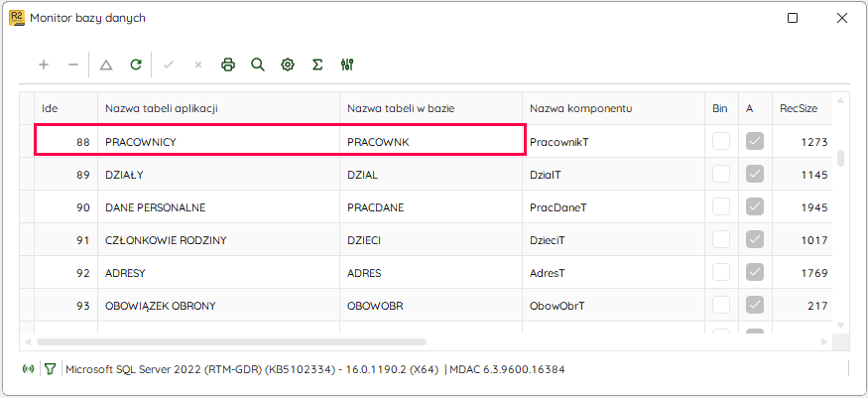Click the PRACDANE database table name
Screen dimensions: 868x398
point(375,207)
